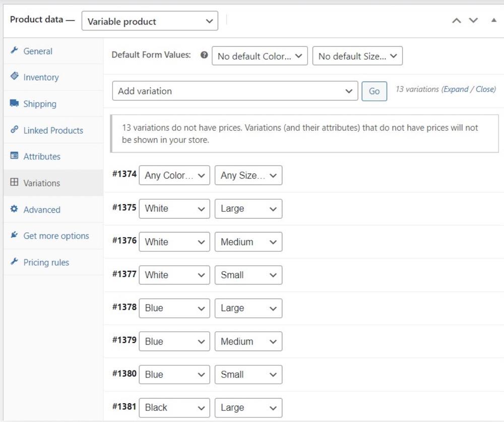Screen dimensions: 504x422
Task: Click variation ID #1378
Action: pyautogui.click(x=124, y=307)
